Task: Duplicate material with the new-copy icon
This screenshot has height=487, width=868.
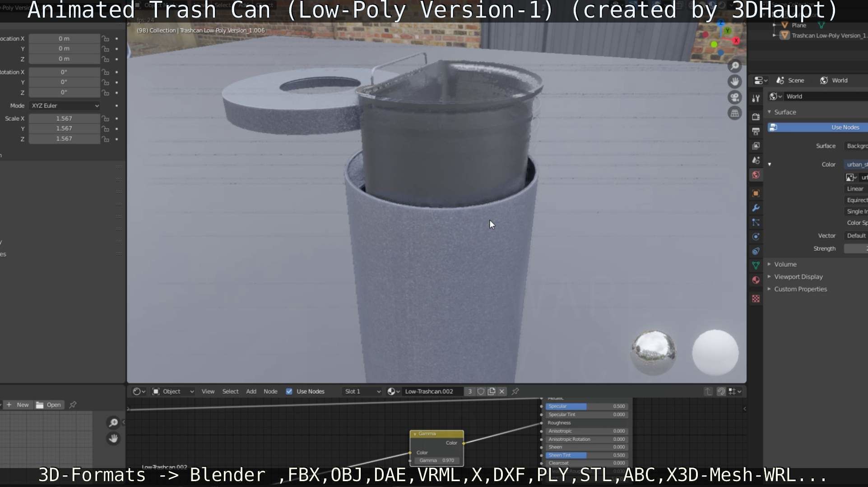Action: pyautogui.click(x=492, y=391)
